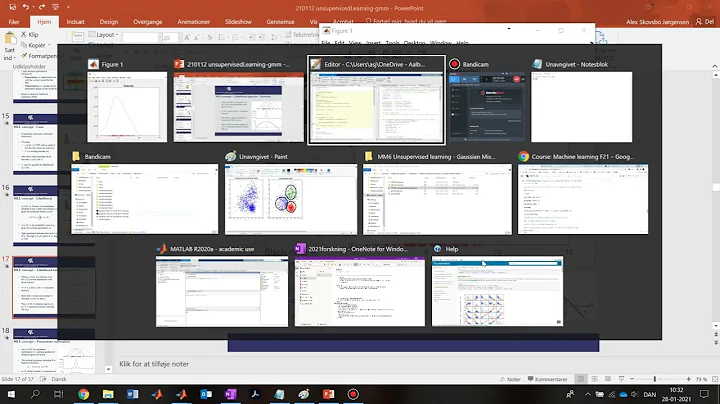Viewport: 720px width, 404px height.
Task: Click the Bandicam record icon in taskbar
Action: (353, 394)
